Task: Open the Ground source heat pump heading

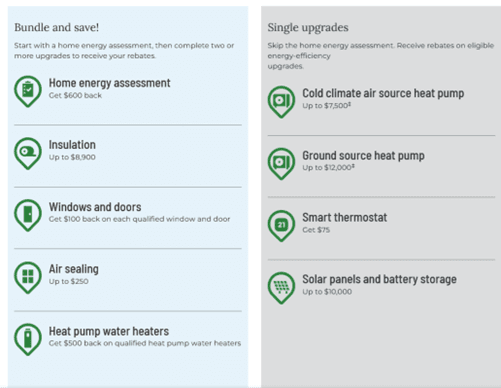Action: pyautogui.click(x=363, y=155)
